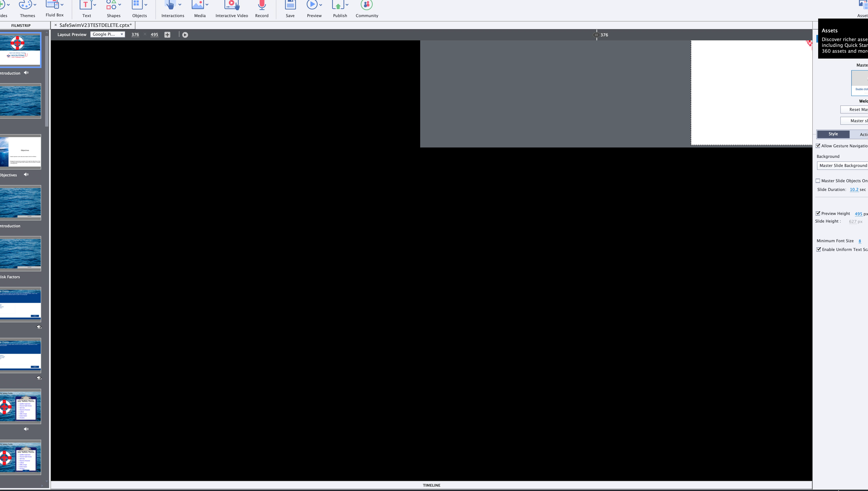Switch to the Style tab
Screen dimensions: 868x491
point(833,134)
